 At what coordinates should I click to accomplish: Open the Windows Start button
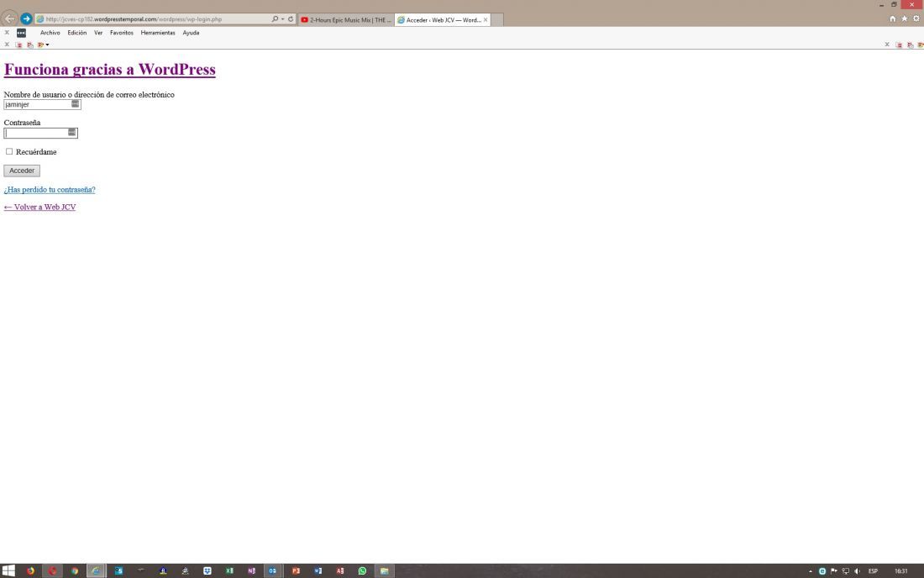[x=8, y=570]
